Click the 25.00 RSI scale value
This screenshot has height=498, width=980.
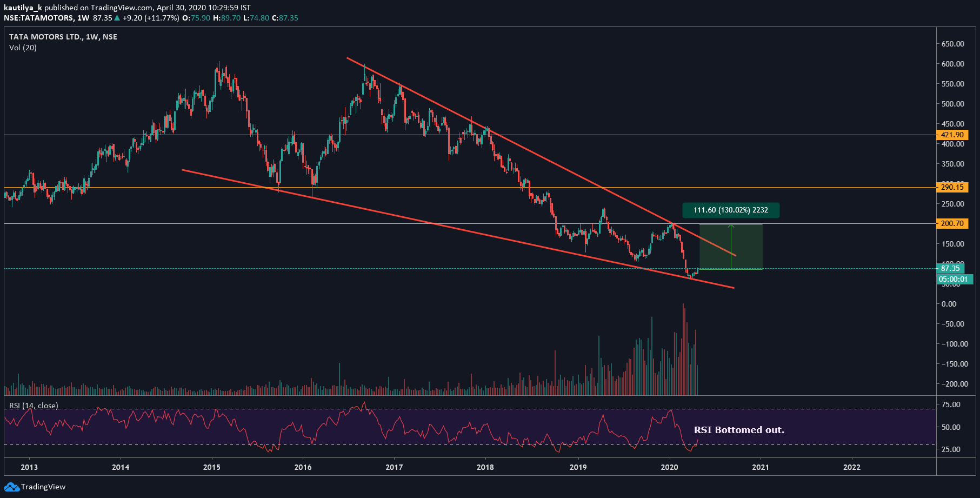pyautogui.click(x=951, y=449)
